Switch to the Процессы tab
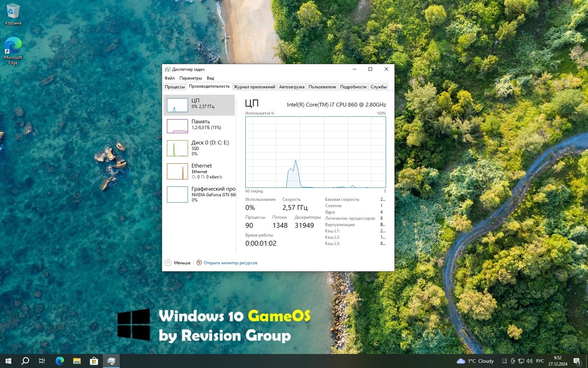 (175, 87)
